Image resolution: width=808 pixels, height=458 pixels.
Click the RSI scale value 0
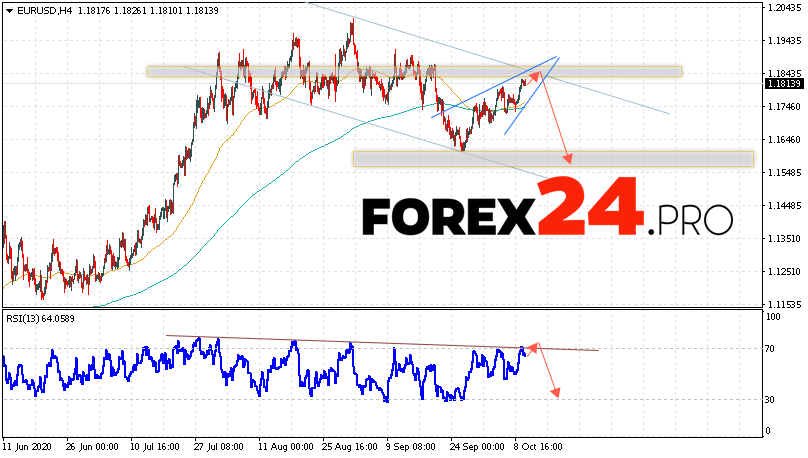(768, 431)
